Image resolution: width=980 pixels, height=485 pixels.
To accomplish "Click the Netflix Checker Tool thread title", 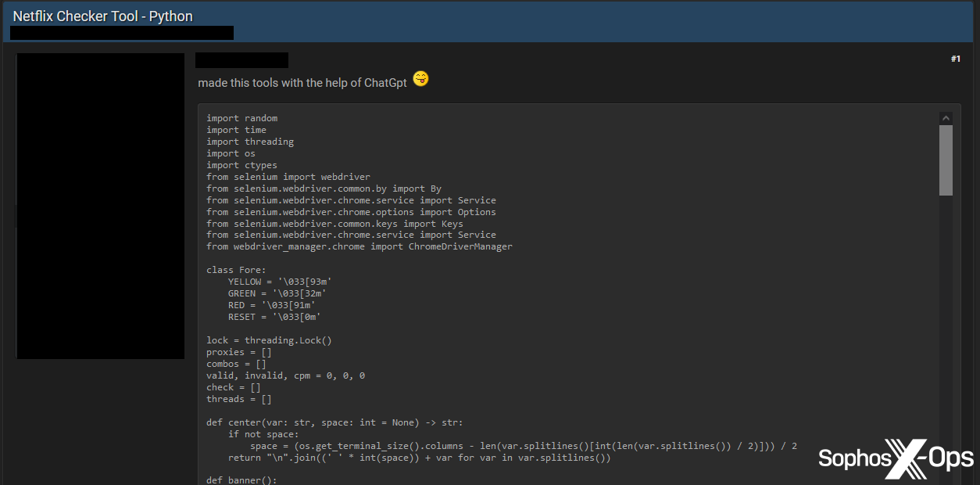I will [x=102, y=16].
